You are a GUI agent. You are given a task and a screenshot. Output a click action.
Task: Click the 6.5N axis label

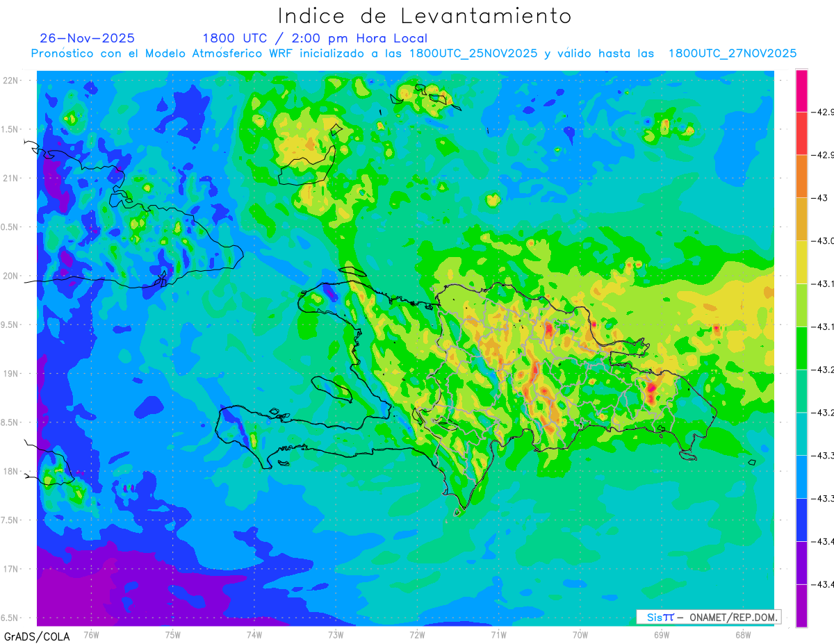pyautogui.click(x=10, y=618)
